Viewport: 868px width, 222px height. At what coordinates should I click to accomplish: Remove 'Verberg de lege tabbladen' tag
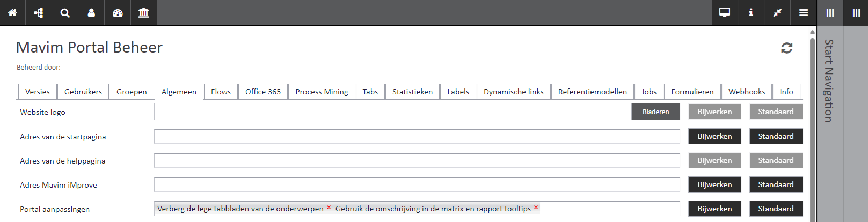(x=329, y=207)
